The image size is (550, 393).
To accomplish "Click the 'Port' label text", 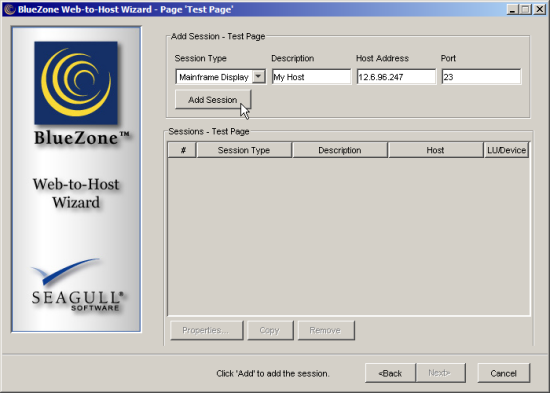I will [448, 58].
